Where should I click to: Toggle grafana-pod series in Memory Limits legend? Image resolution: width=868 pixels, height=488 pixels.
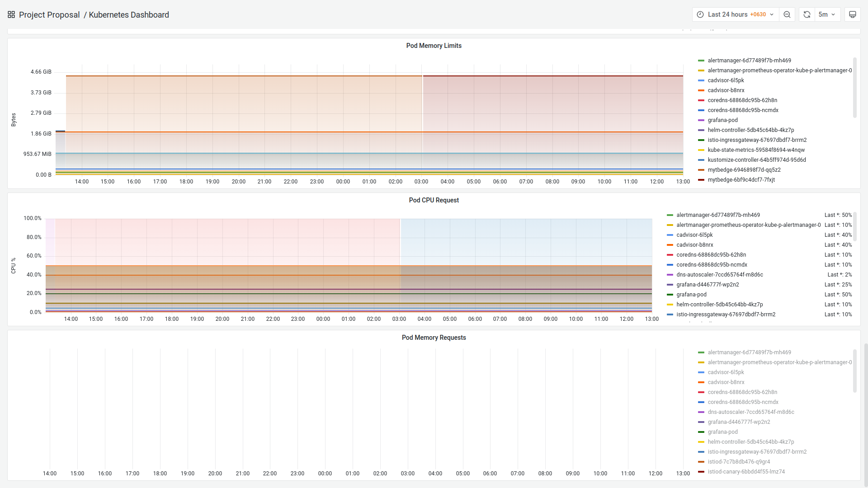tap(722, 120)
